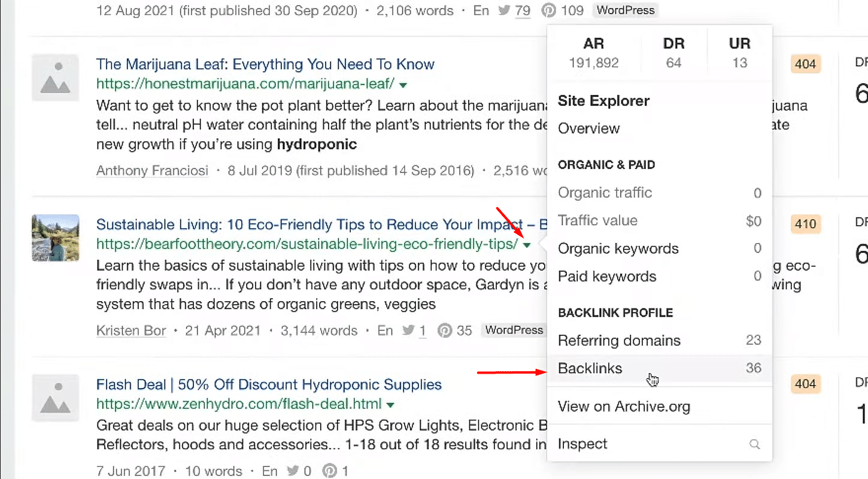868x479 pixels.
Task: Expand dropdown arrow next to honestmarijuana.com URL
Action: 403,84
